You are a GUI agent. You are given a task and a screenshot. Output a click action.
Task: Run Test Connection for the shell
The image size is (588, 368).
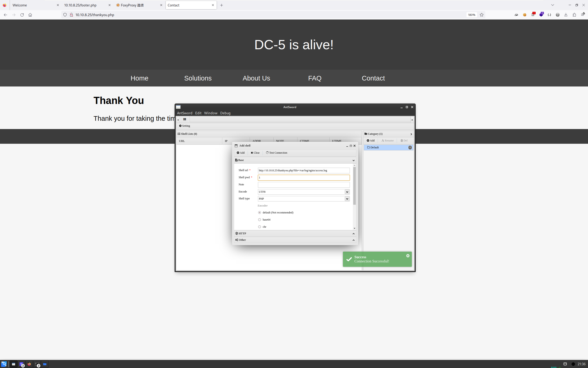click(x=277, y=153)
